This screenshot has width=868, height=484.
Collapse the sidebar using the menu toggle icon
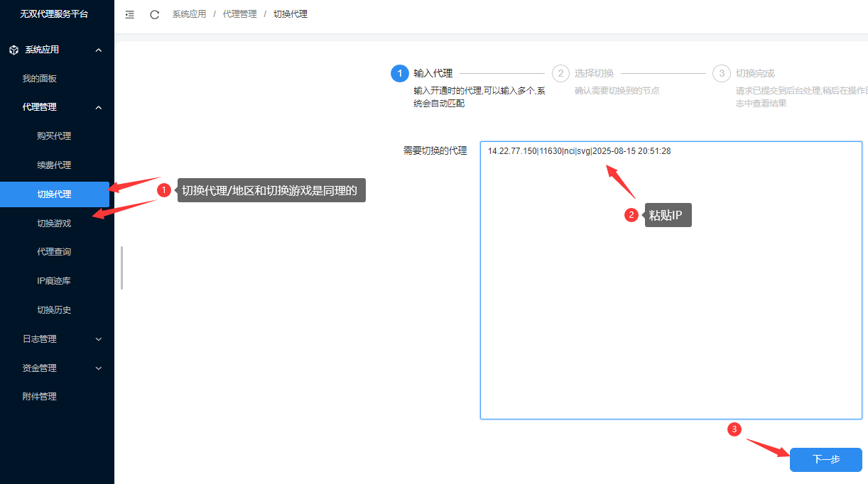tap(130, 14)
